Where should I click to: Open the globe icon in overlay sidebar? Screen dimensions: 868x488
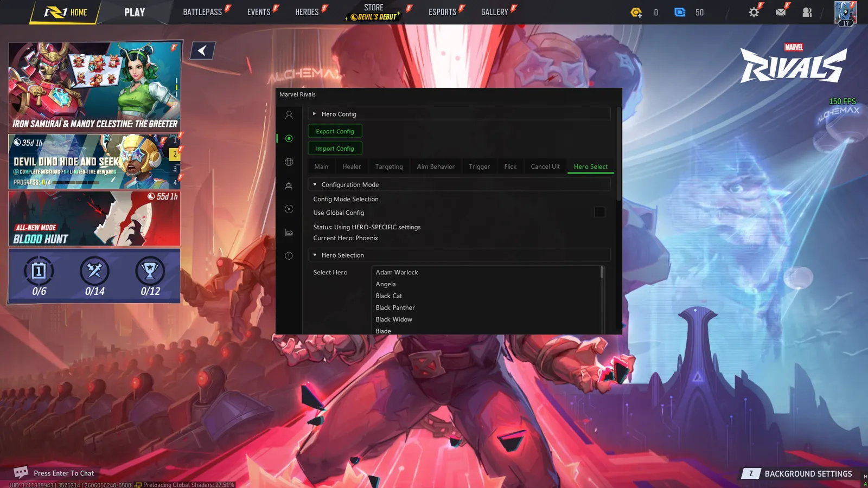pyautogui.click(x=289, y=162)
